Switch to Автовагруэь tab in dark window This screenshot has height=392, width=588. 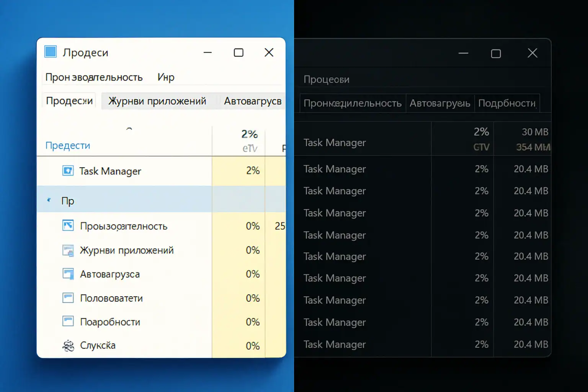(x=439, y=103)
